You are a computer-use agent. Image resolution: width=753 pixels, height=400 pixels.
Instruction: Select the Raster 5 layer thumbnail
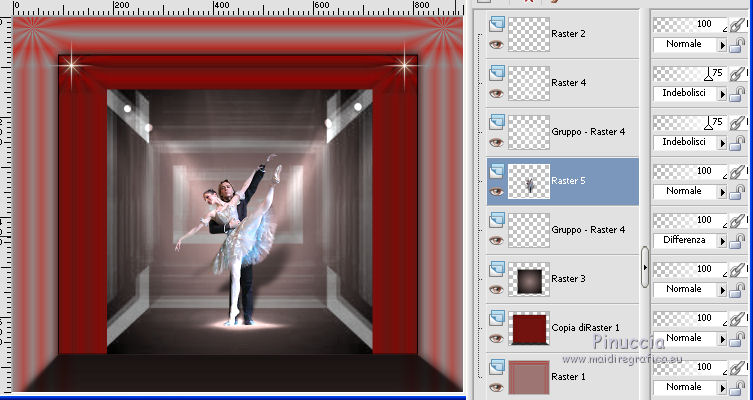[529, 182]
